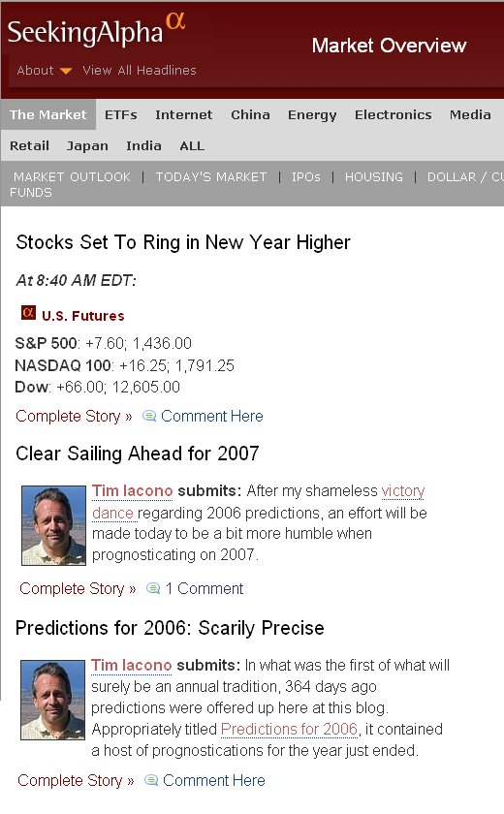Follow the Predictions for 2006 inline link
This screenshot has height=814, width=504.
coord(290,730)
